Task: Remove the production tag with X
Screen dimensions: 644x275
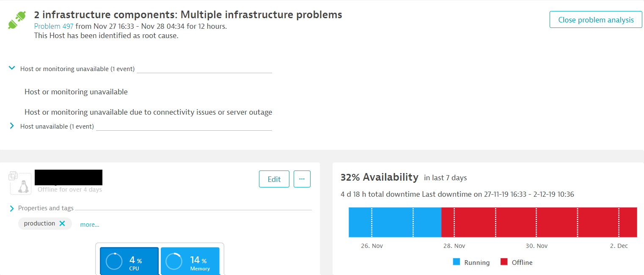Action: pos(62,223)
